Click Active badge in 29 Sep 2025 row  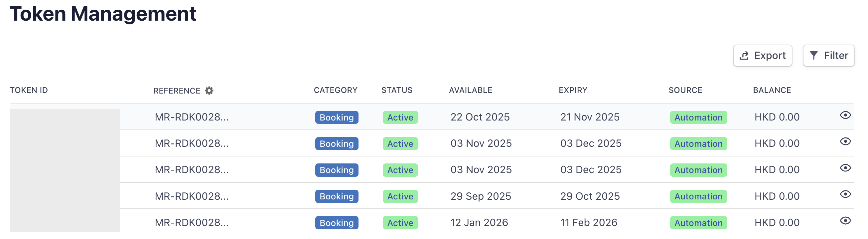point(400,196)
